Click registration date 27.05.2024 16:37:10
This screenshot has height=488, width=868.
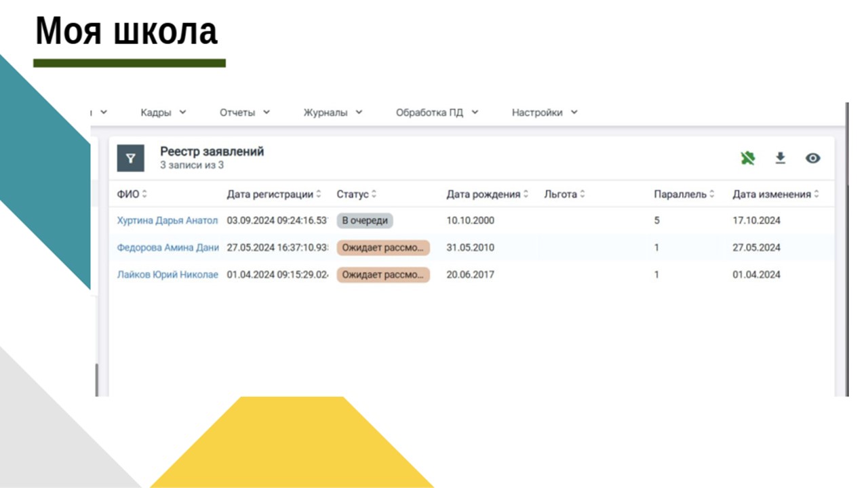[x=277, y=247]
